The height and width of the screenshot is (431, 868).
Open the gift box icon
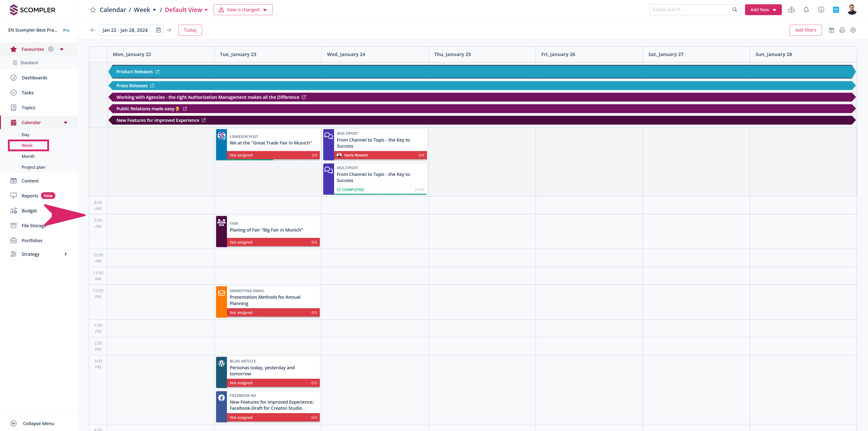(791, 10)
